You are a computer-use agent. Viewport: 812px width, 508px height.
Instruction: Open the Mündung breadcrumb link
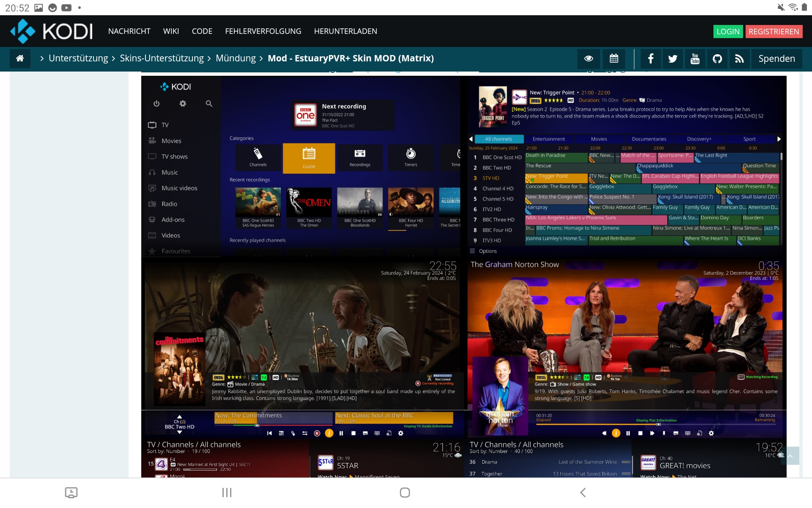tap(236, 58)
